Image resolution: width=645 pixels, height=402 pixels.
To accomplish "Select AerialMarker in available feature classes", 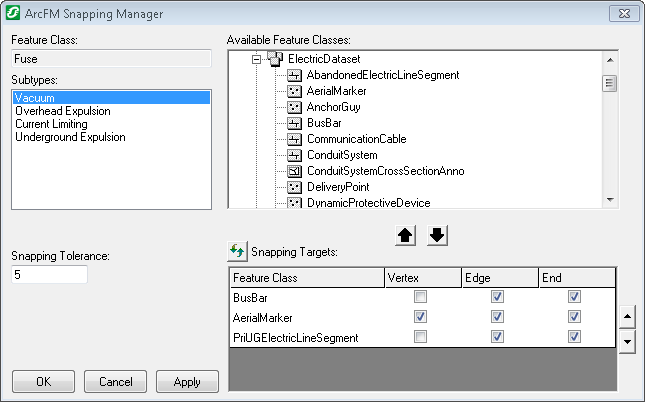I will [336, 91].
